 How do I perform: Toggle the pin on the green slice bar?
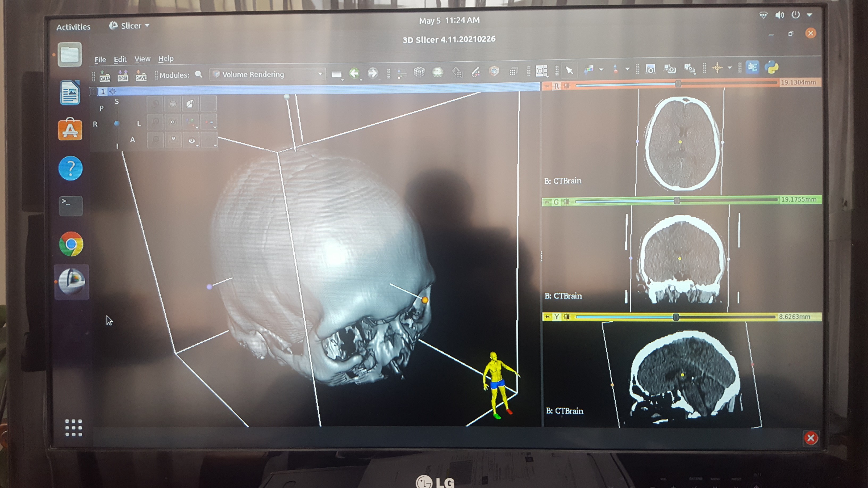coord(547,202)
